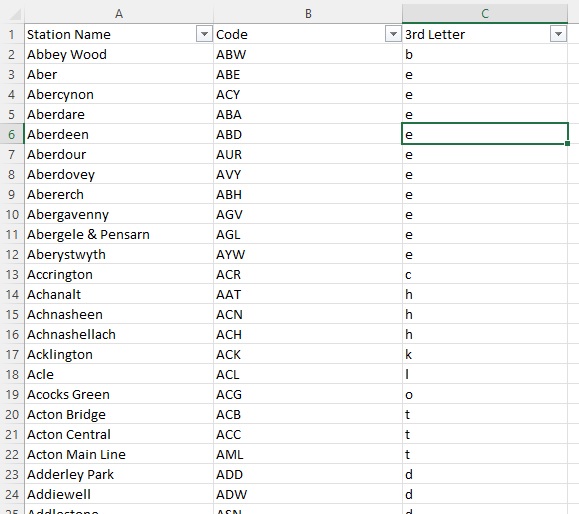Select the 'Abergele & Pensarn' cell
This screenshot has height=514, width=579.
pos(119,234)
